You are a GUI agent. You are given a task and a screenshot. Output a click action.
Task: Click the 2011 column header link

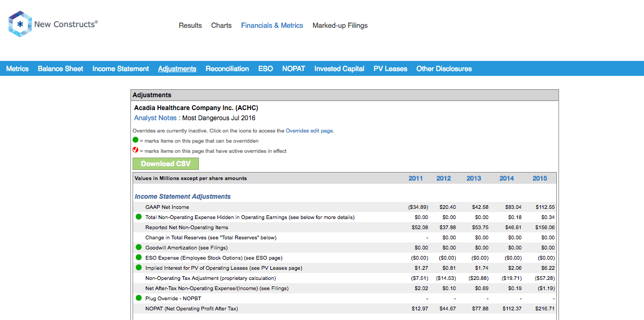point(415,178)
